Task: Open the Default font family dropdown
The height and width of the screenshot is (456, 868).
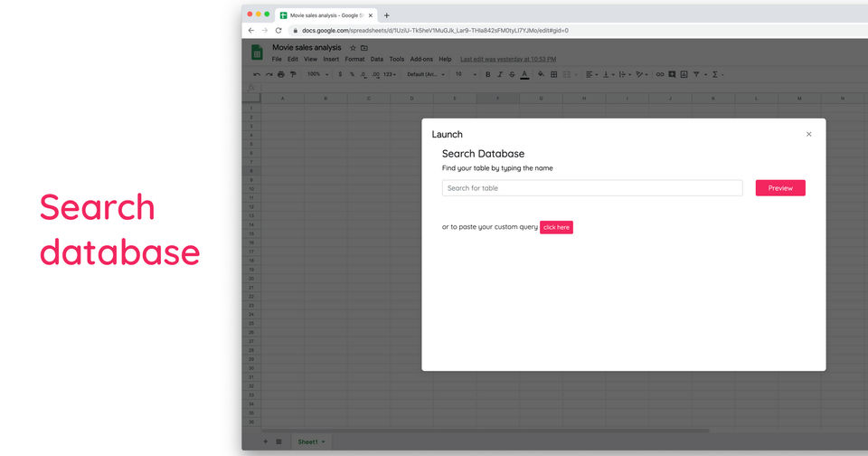Action: (426, 74)
